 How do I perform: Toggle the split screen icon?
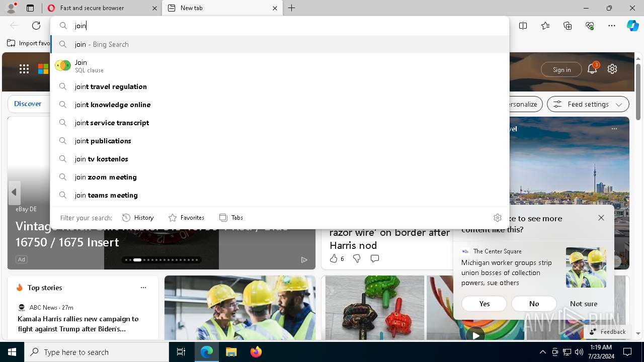coord(523,26)
